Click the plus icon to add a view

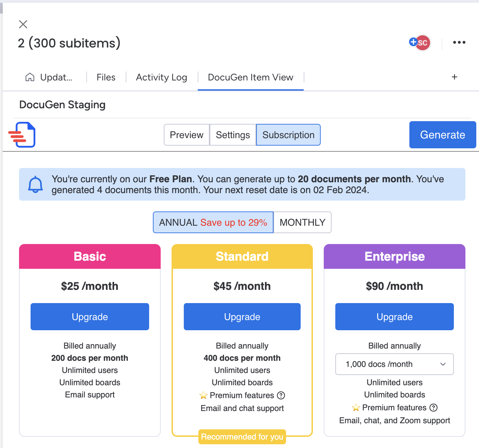[455, 77]
